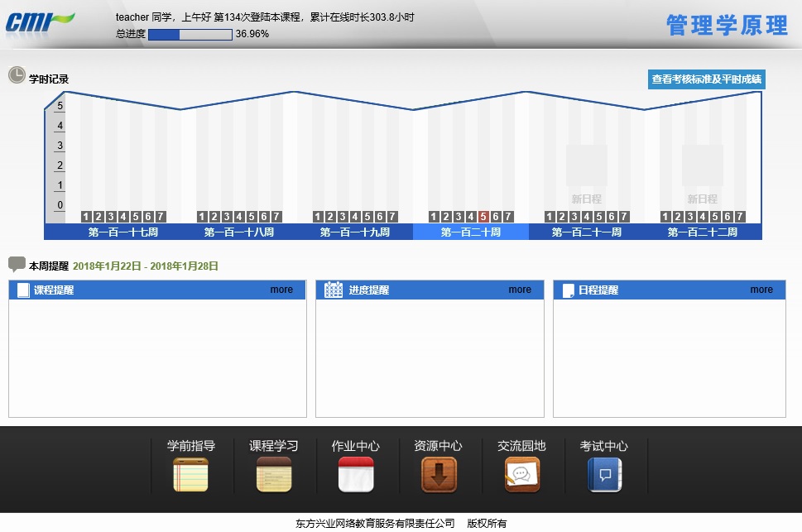
Task: Click the 学时记录 clock icon
Action: (x=17, y=74)
